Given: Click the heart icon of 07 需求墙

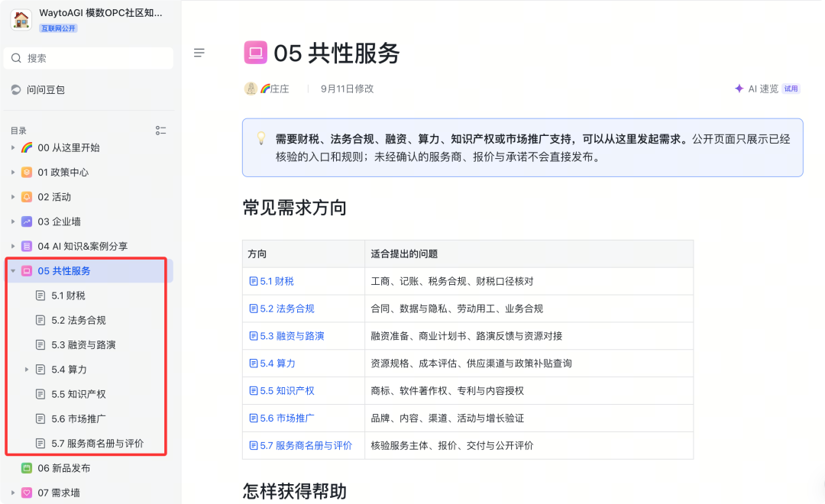Looking at the screenshot, I should [27, 493].
